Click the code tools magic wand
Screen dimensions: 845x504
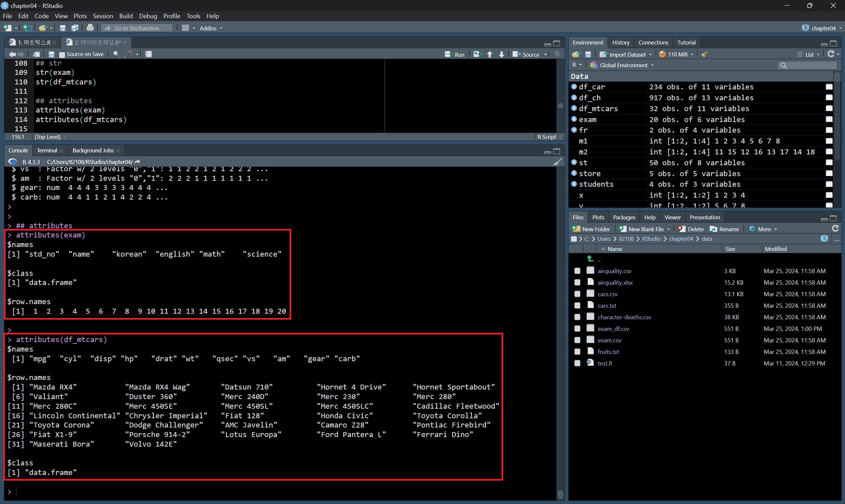point(129,54)
